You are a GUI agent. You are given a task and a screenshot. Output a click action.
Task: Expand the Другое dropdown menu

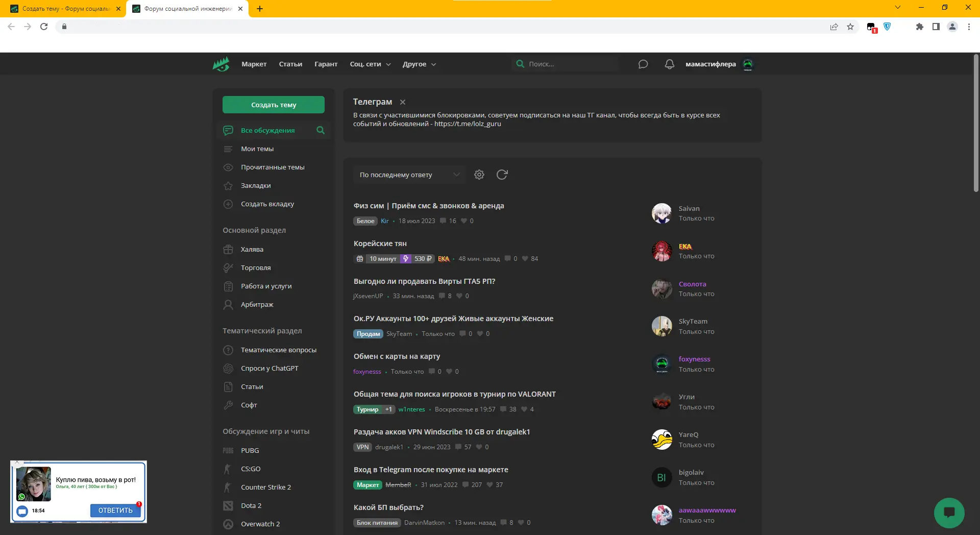click(420, 64)
